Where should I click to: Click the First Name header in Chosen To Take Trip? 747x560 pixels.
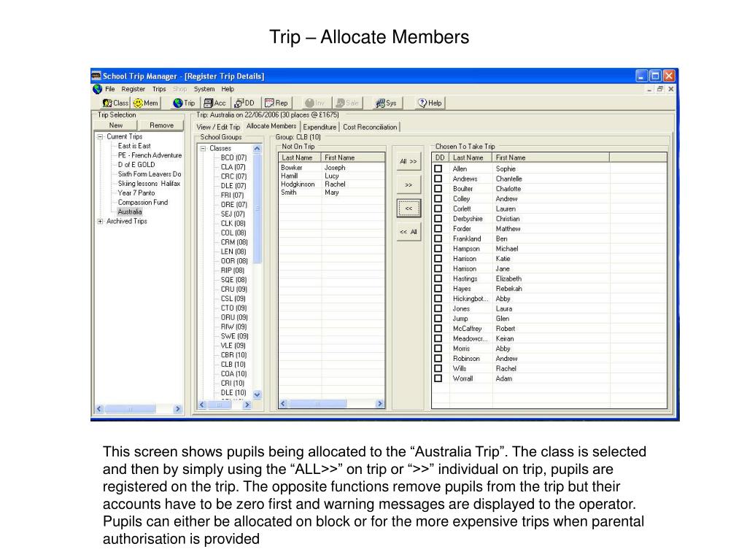550,157
